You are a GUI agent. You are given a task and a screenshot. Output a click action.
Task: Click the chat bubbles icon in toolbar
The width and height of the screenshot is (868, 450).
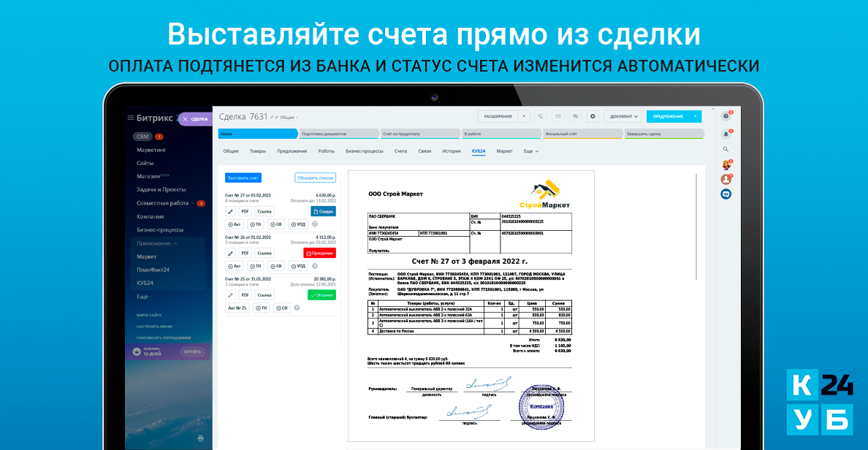click(575, 116)
